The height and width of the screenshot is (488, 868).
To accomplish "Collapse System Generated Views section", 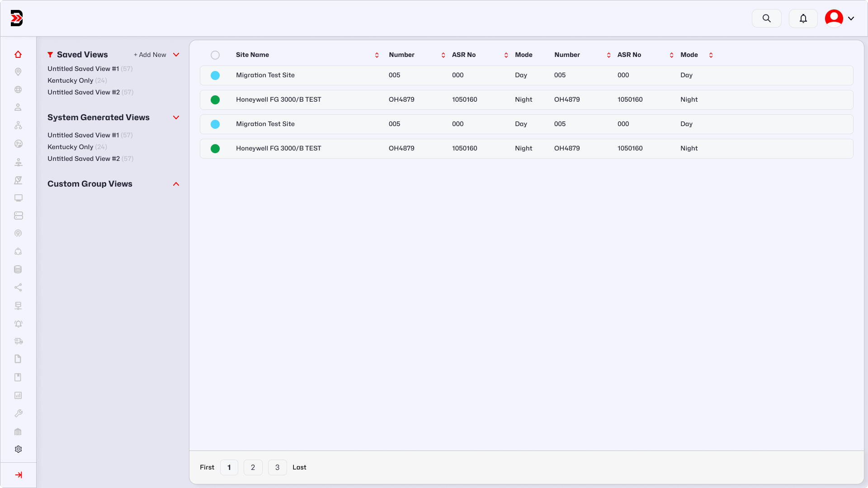I will (x=176, y=117).
